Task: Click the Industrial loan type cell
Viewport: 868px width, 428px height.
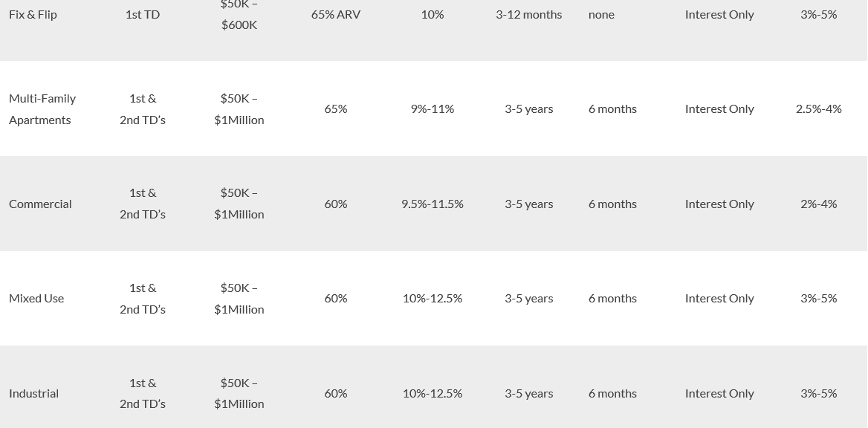Action: point(33,393)
